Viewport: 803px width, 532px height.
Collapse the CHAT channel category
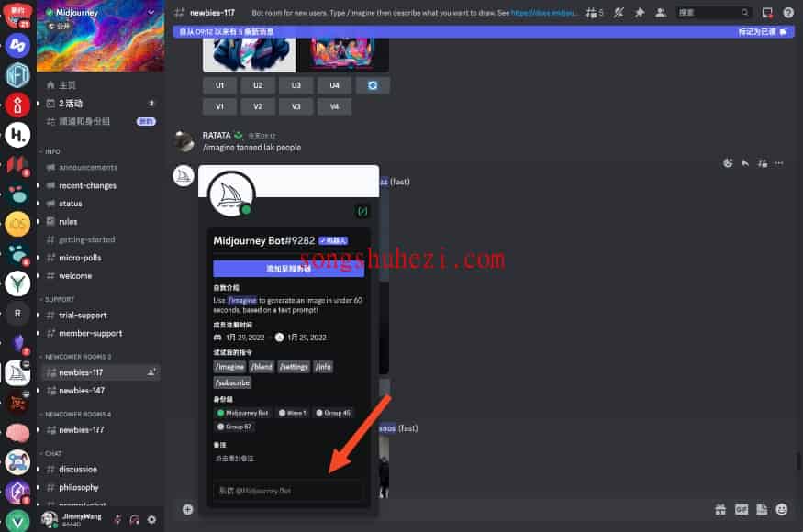pyautogui.click(x=50, y=453)
